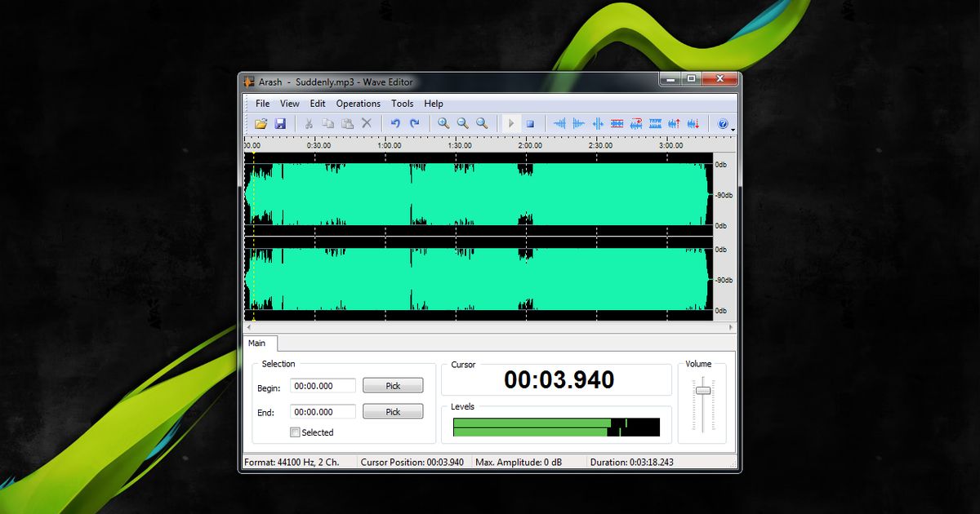The image size is (980, 514).
Task: Click the Volume slider handle
Action: [x=703, y=391]
